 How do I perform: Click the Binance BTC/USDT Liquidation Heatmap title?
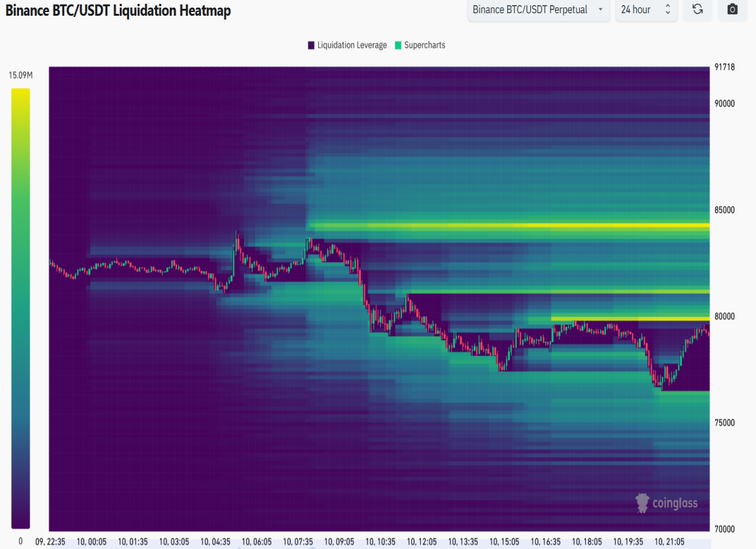(x=118, y=11)
